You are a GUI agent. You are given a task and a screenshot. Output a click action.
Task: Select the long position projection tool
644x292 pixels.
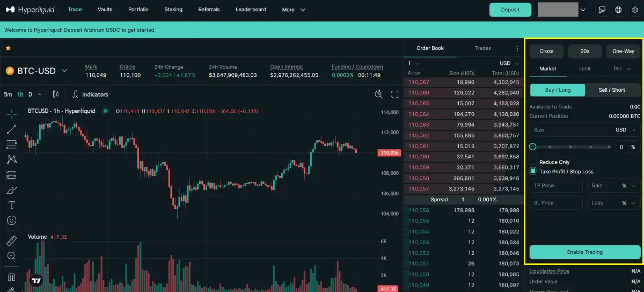point(11,175)
